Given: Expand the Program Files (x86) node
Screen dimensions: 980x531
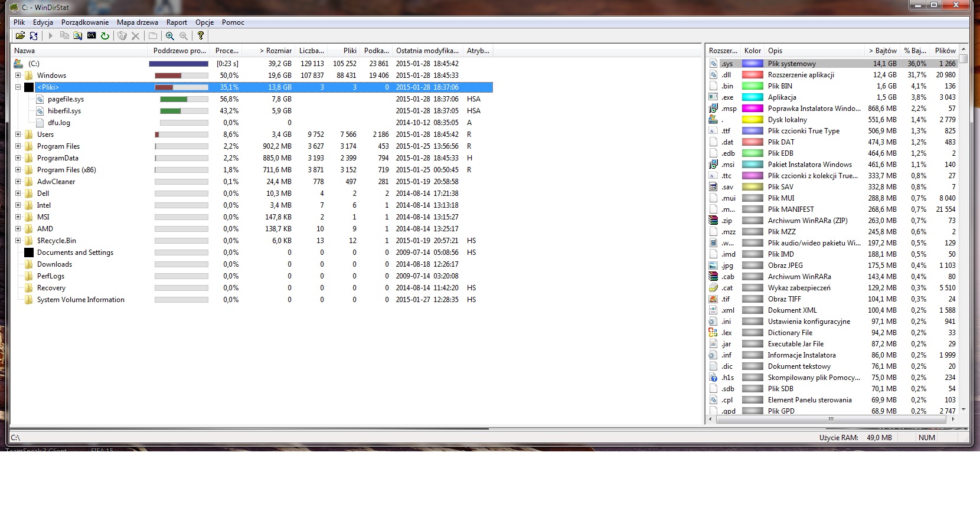Looking at the screenshot, I should (18, 170).
